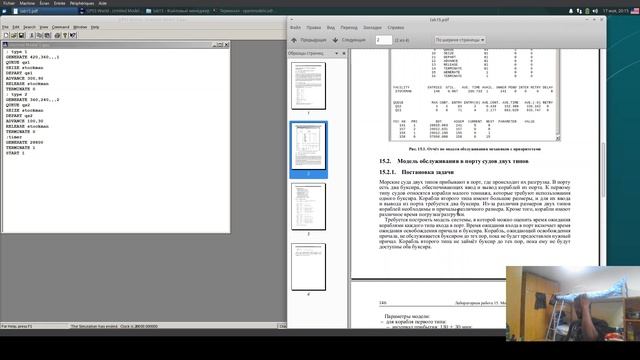Click the network connection tray icon
The image size is (640, 360).
[579, 11]
